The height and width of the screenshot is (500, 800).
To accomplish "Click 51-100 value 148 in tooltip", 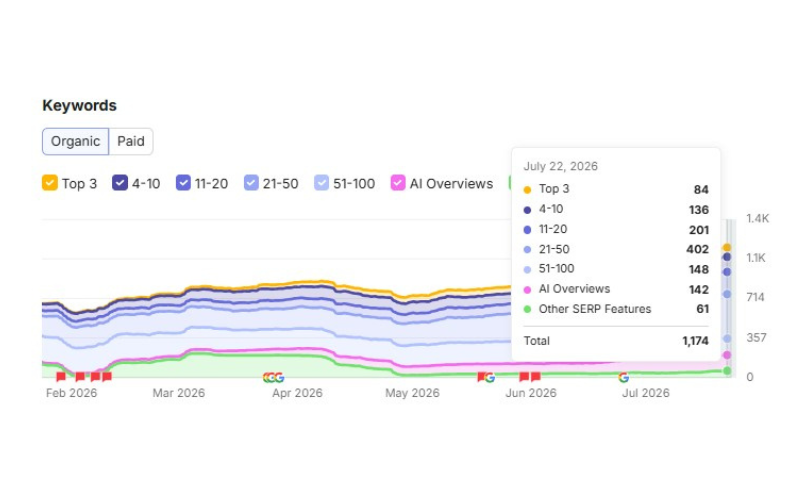I will pos(698,269).
